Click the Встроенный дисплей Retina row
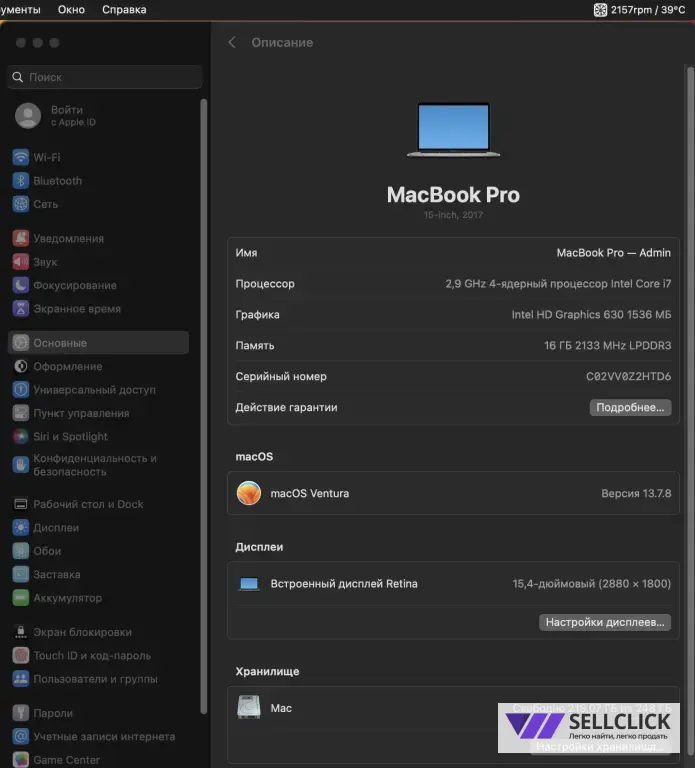 coord(453,584)
